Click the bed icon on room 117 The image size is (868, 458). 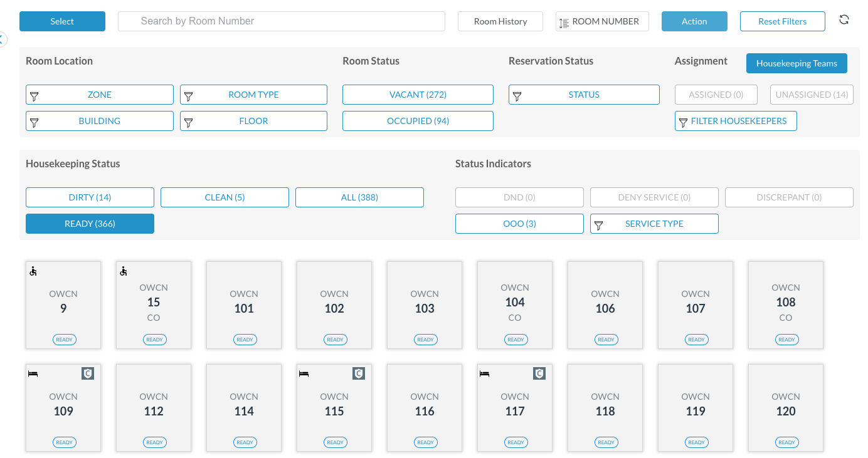[485, 374]
